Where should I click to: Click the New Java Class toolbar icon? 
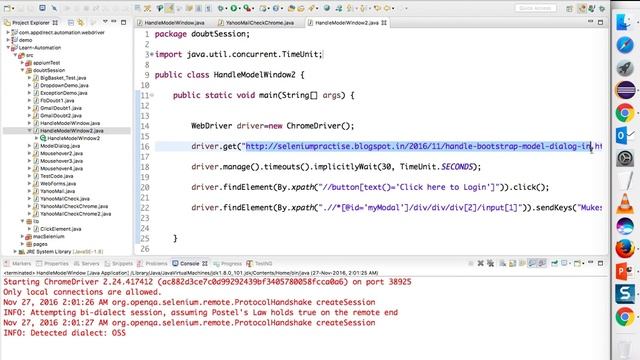(x=276, y=8)
